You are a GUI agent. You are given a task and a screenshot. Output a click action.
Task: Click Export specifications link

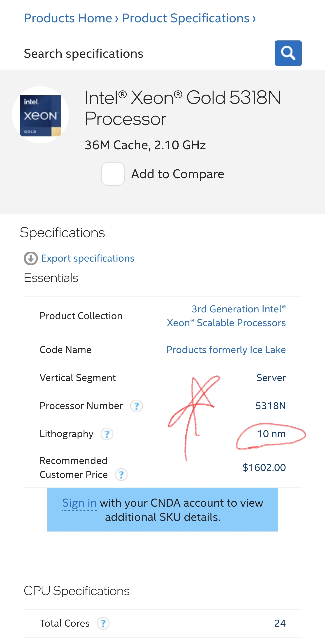[x=88, y=258]
